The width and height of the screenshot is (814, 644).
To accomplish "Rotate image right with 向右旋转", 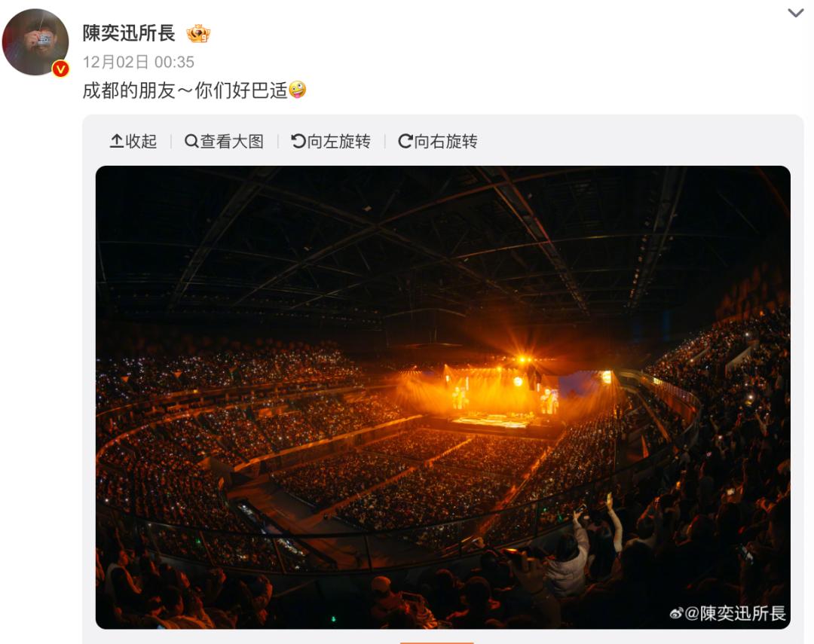I will pos(438,141).
